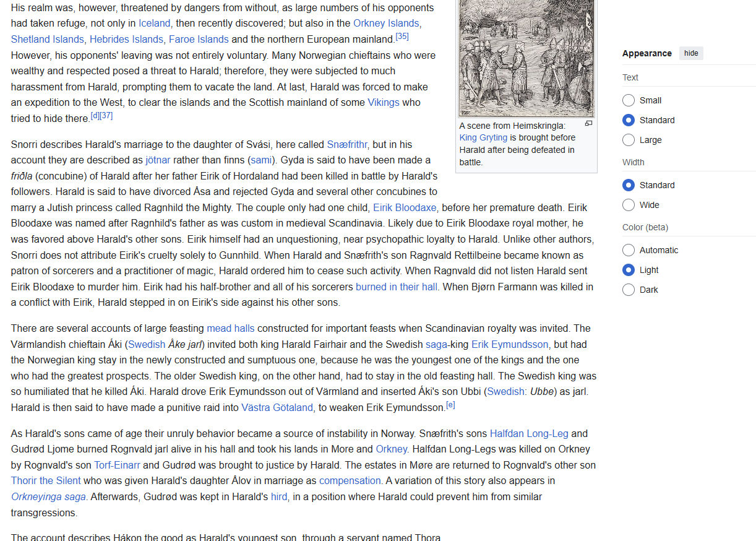
Task: Select Wide width option
Action: [629, 205]
